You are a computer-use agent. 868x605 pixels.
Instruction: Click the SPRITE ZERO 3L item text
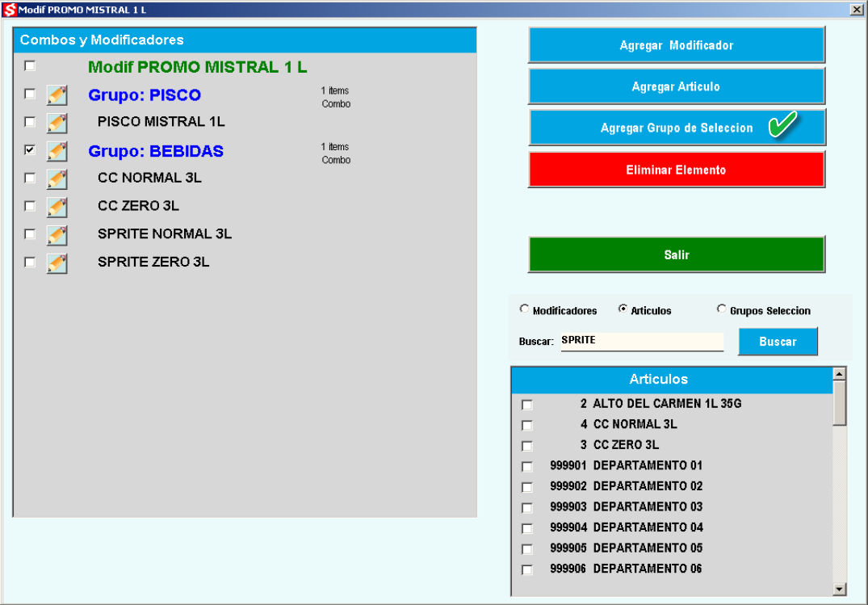click(153, 262)
